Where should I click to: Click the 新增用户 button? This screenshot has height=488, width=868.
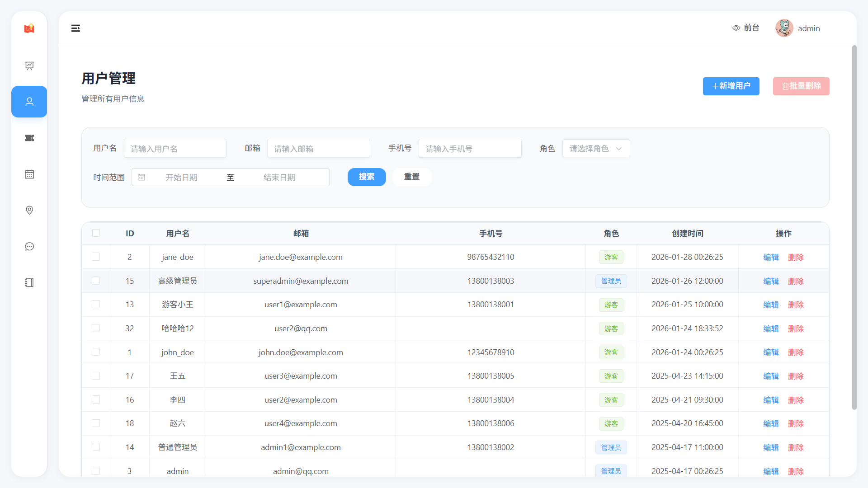pos(731,86)
